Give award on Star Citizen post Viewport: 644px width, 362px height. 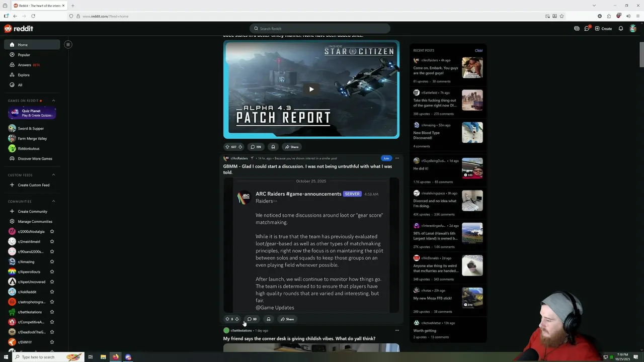pyautogui.click(x=273, y=147)
